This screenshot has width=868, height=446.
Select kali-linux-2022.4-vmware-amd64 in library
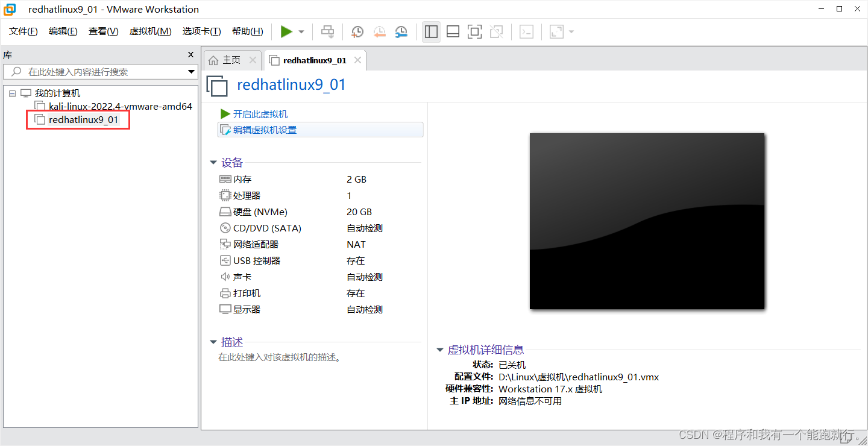[121, 107]
